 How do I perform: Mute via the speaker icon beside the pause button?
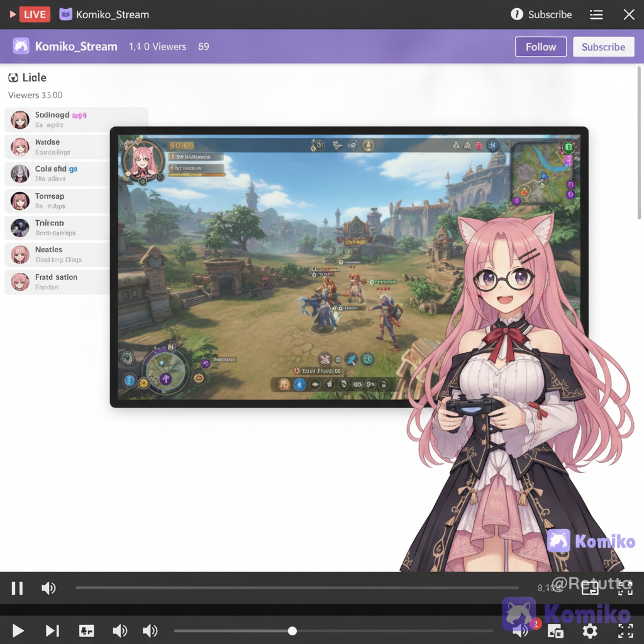pyautogui.click(x=48, y=588)
